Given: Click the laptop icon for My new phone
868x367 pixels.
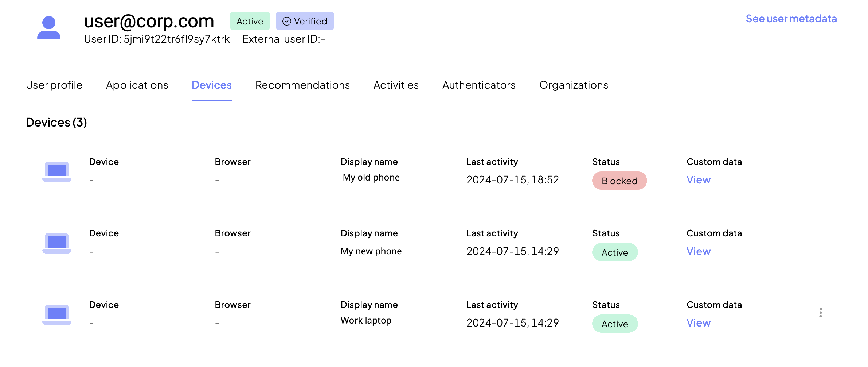Looking at the screenshot, I should [57, 243].
